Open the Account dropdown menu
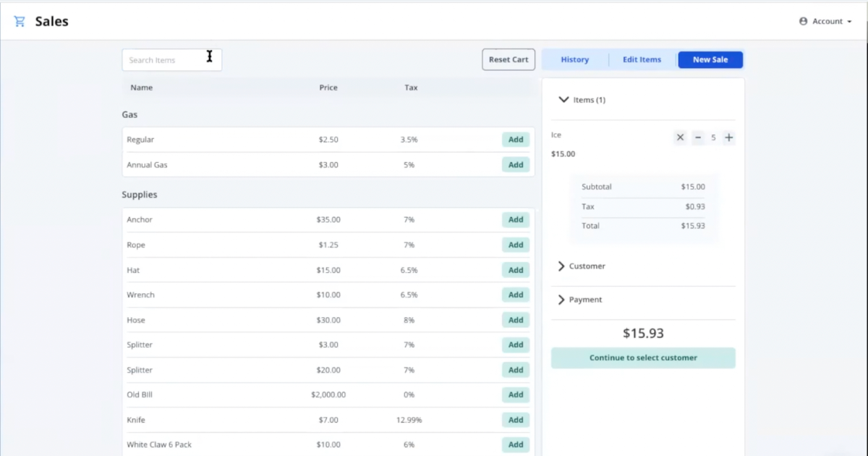The image size is (868, 456). pyautogui.click(x=825, y=21)
